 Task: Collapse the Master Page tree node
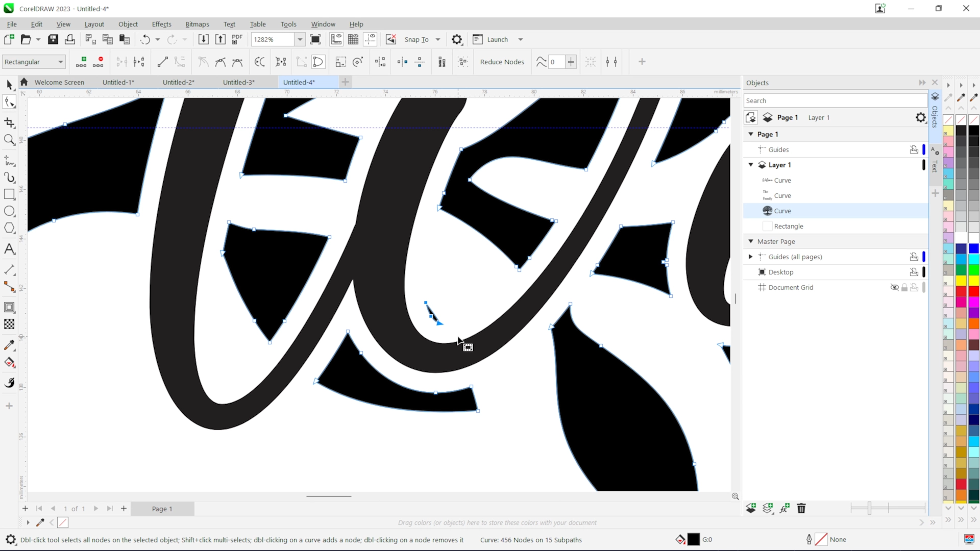[751, 241]
